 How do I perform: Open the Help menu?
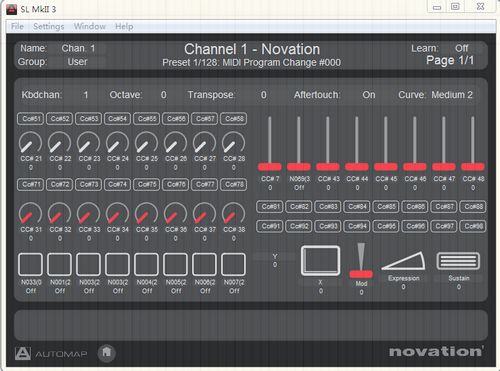coord(124,26)
